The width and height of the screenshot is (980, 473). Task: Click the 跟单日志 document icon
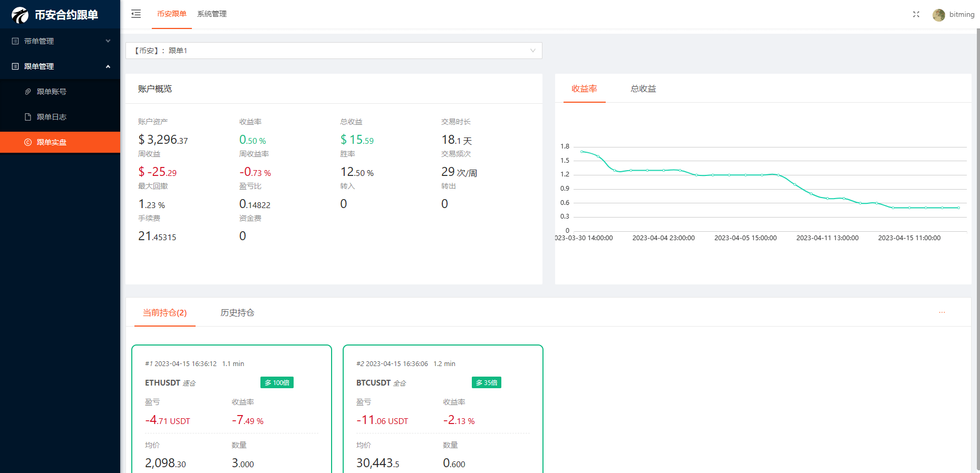coord(28,117)
